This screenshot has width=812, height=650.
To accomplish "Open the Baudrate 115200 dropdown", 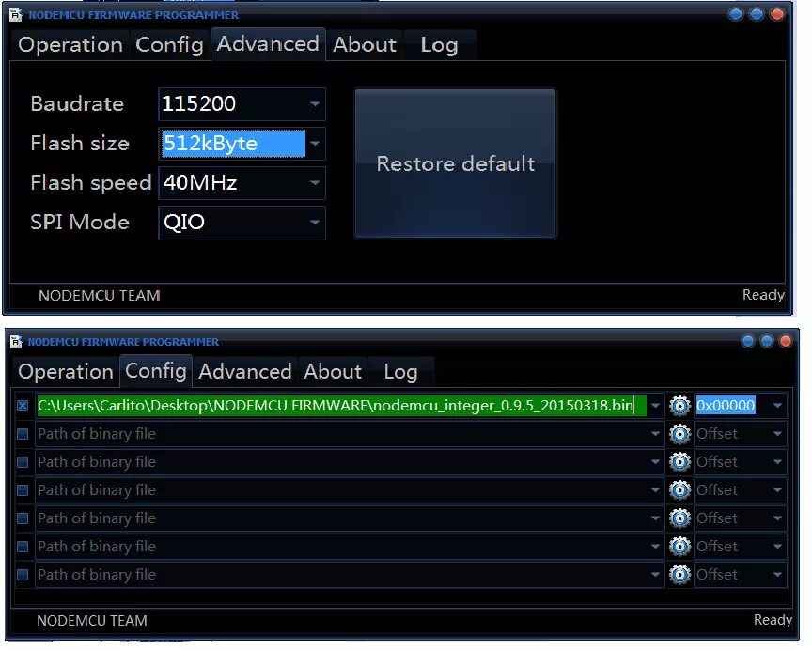I will tap(315, 104).
